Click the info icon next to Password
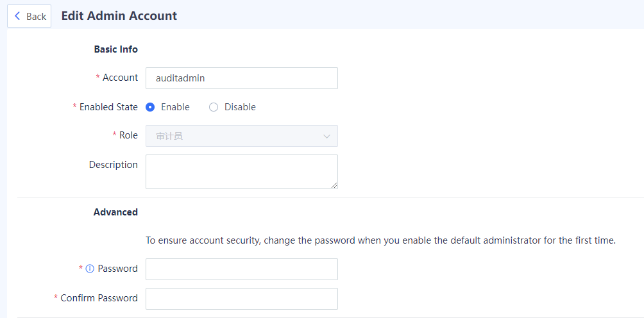Screen dimensions: 644x318 (90, 269)
